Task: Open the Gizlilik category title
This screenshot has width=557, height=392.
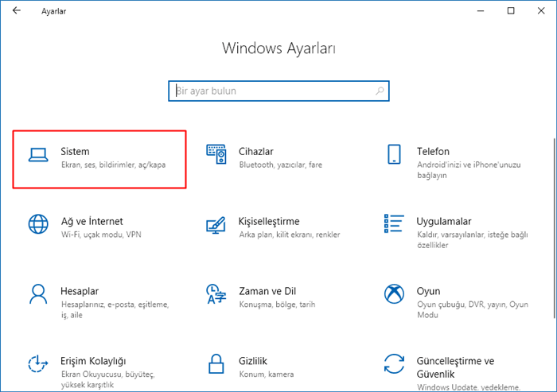Action: 253,361
